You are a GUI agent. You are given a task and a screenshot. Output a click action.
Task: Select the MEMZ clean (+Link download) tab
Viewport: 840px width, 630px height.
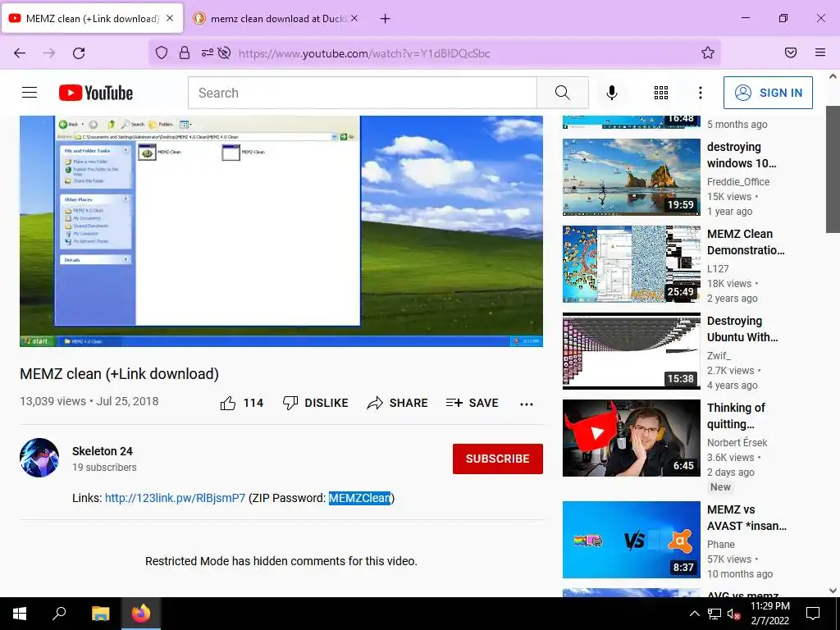(x=92, y=19)
